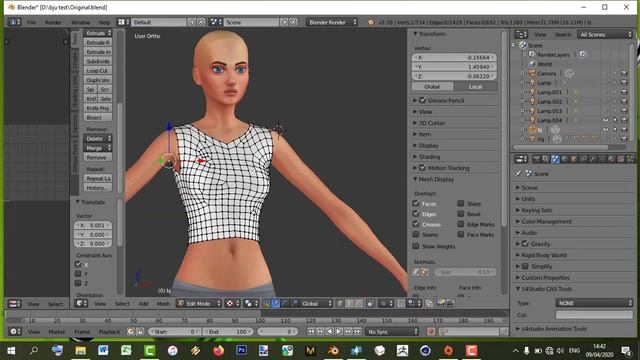Switch to Texture properties tab icon
640x360 pixels.
click(621, 159)
